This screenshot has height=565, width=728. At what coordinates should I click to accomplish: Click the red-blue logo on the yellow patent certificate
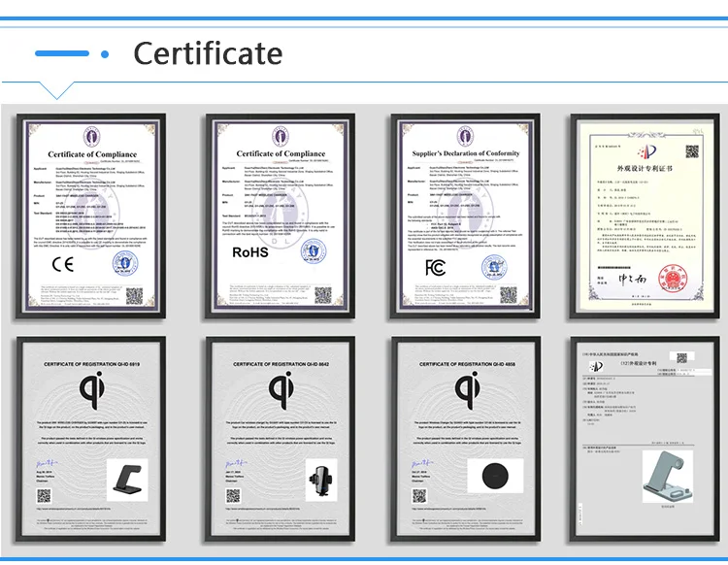[x=646, y=150]
